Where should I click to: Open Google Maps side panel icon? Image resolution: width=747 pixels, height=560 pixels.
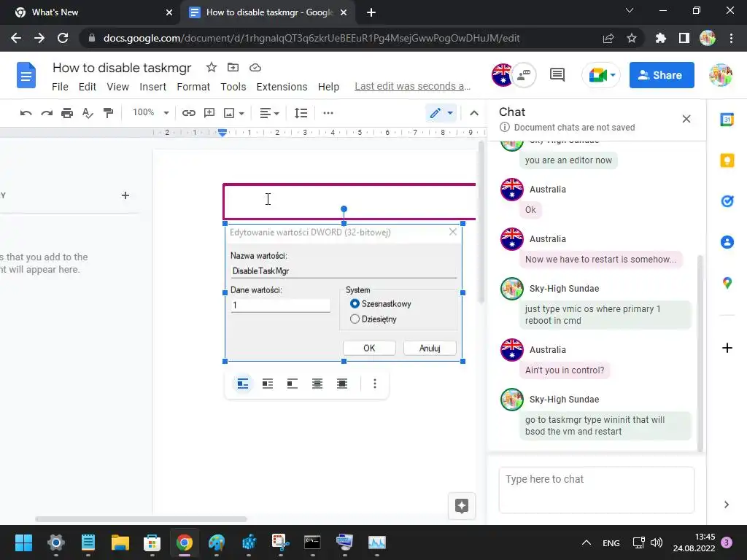pos(727,284)
